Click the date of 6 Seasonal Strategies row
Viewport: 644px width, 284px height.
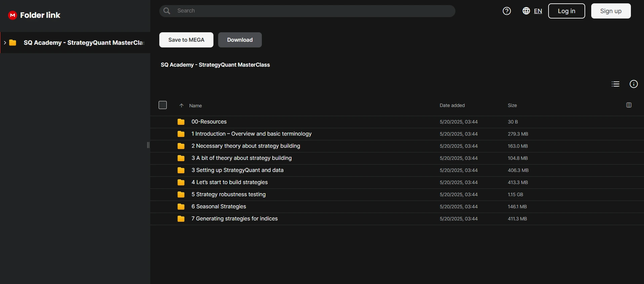coord(458,207)
